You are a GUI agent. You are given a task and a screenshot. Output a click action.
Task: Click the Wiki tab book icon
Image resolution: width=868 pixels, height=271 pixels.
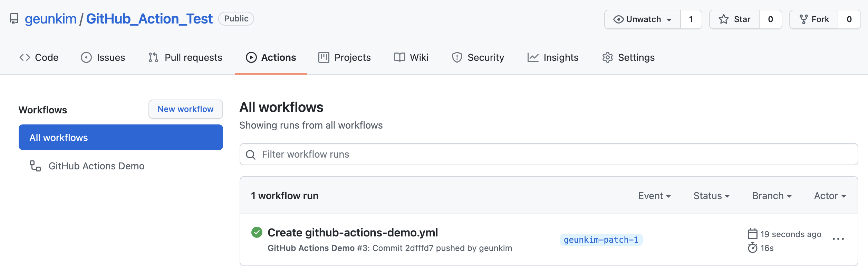[x=400, y=57]
